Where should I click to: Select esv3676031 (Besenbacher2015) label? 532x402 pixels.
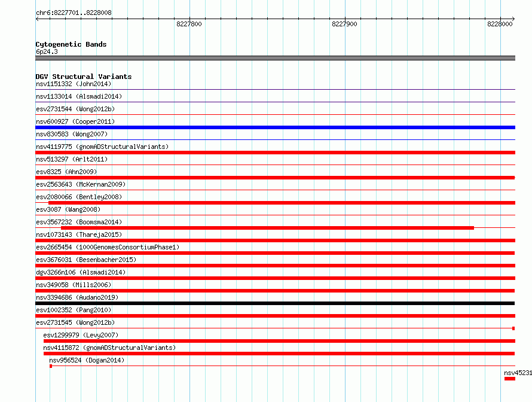pyautogui.click(x=86, y=260)
